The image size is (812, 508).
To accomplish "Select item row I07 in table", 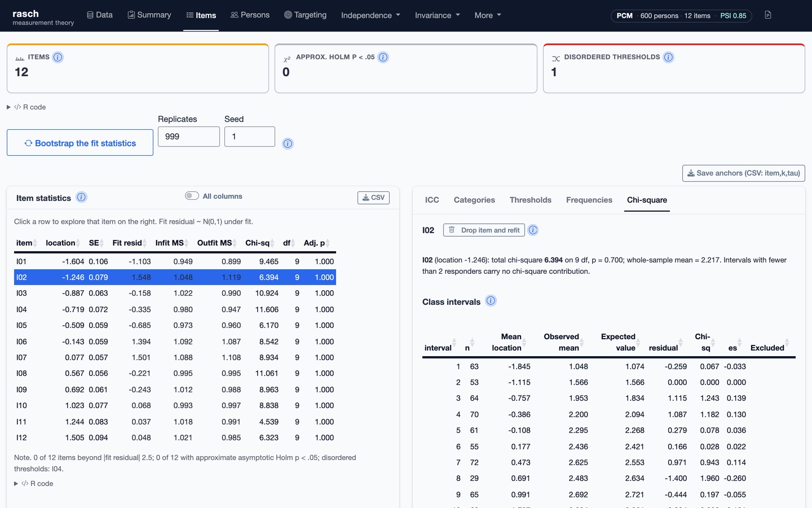I will click(175, 357).
